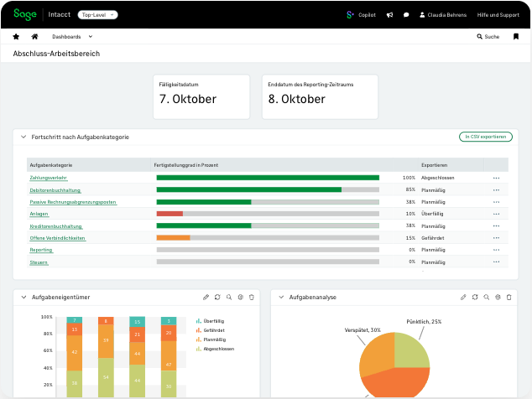The height and width of the screenshot is (399, 532).
Task: Open more options for Offene Verbindlichkeiten row
Action: click(x=497, y=238)
